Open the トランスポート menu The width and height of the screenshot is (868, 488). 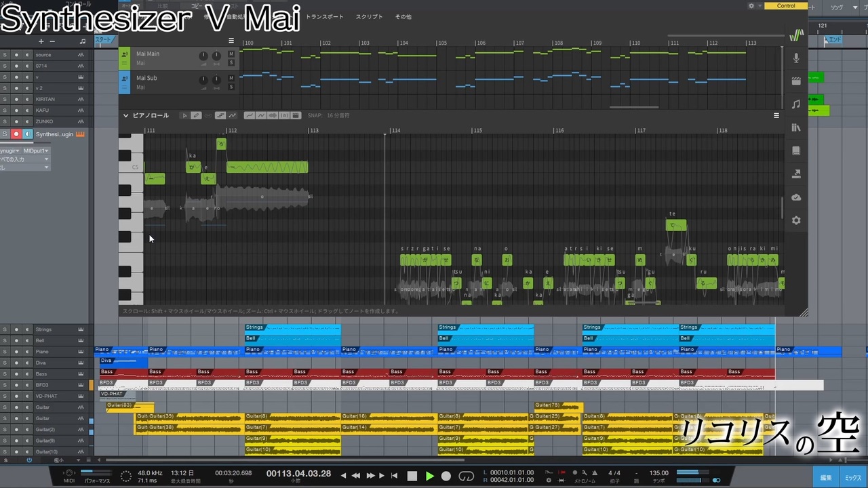click(x=325, y=16)
